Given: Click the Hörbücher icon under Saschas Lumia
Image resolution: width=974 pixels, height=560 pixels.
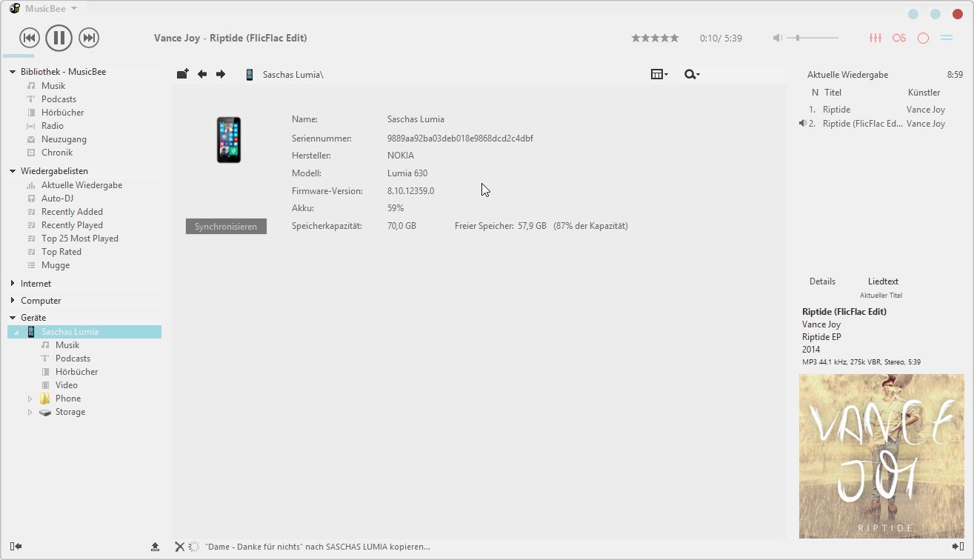Looking at the screenshot, I should 45,372.
